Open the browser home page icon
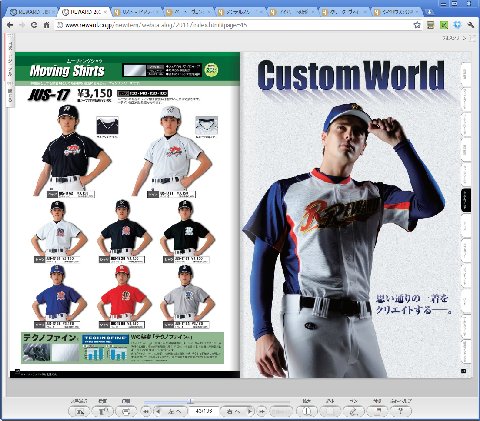This screenshot has height=421, width=480. (x=46, y=25)
